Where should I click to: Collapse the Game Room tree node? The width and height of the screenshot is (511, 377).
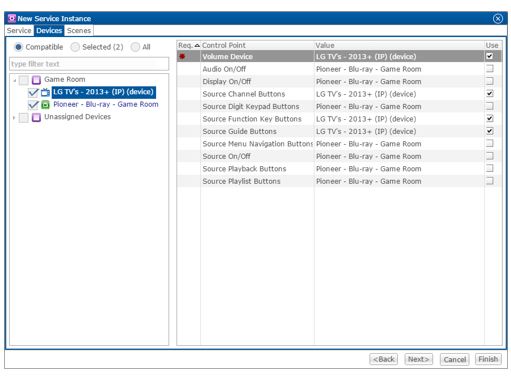click(14, 80)
